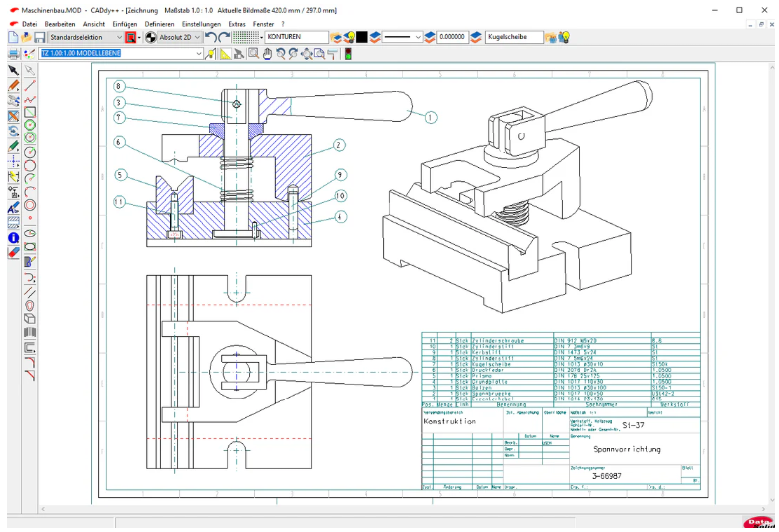
Task: Open the Bearbeiten menu
Action: (60, 22)
